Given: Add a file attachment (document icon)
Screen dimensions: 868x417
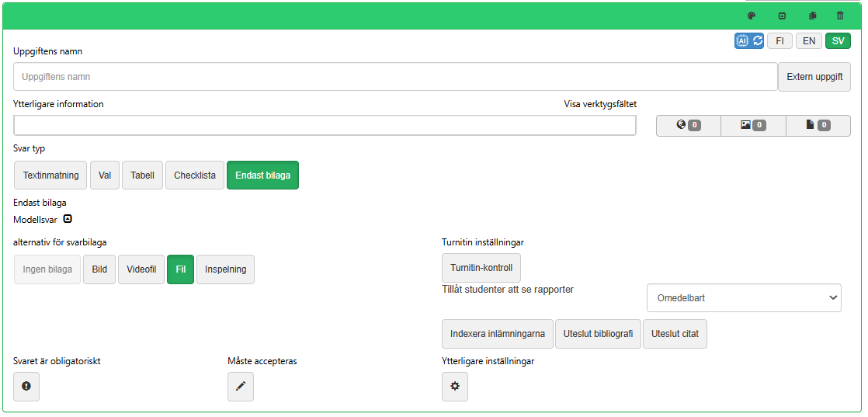Looking at the screenshot, I should click(x=818, y=125).
